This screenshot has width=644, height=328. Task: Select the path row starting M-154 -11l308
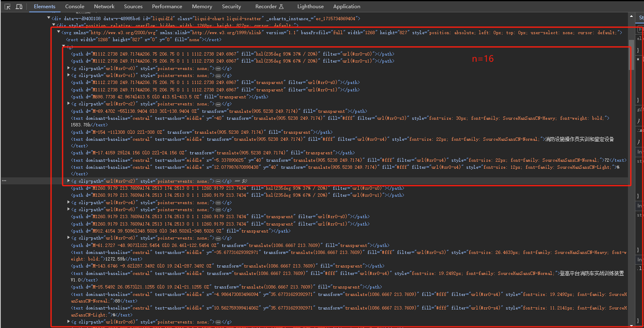(201, 132)
